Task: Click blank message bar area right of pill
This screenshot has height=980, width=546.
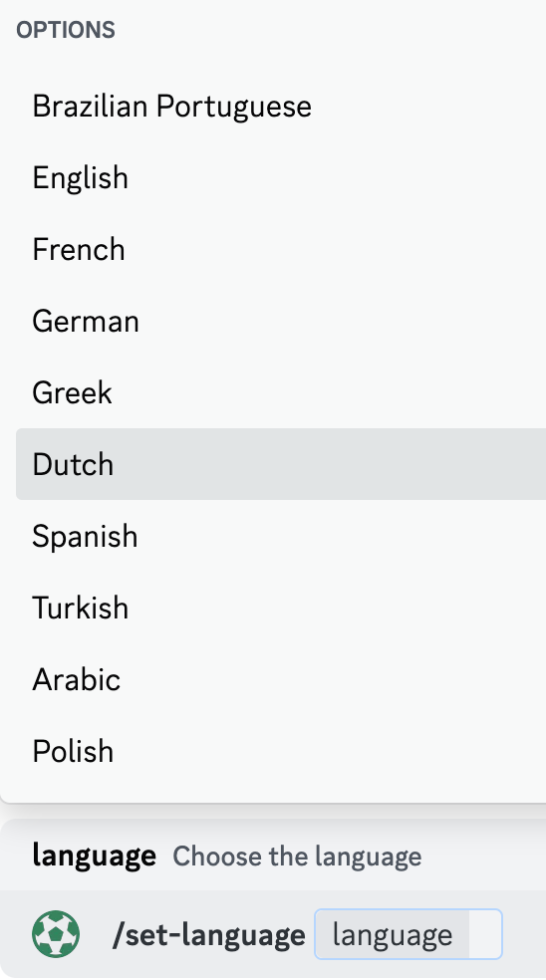Action: (524, 934)
